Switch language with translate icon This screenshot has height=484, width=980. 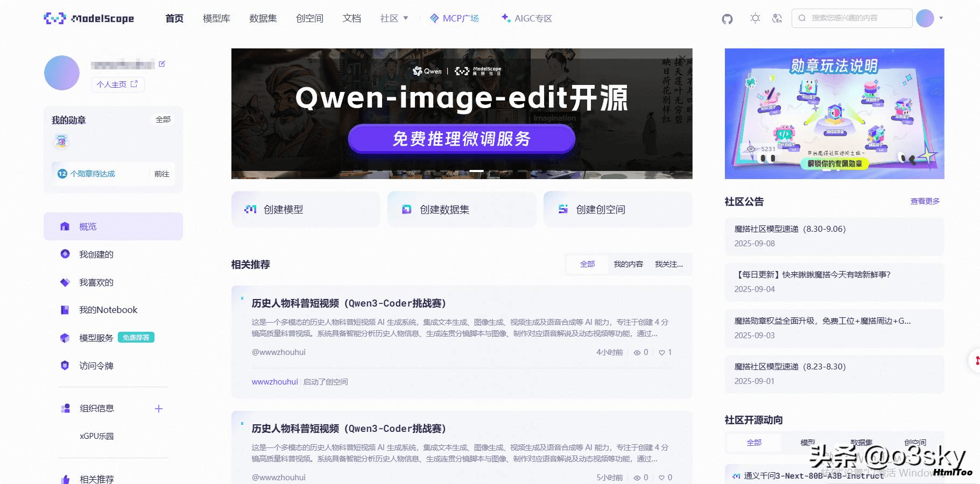pyautogui.click(x=777, y=18)
